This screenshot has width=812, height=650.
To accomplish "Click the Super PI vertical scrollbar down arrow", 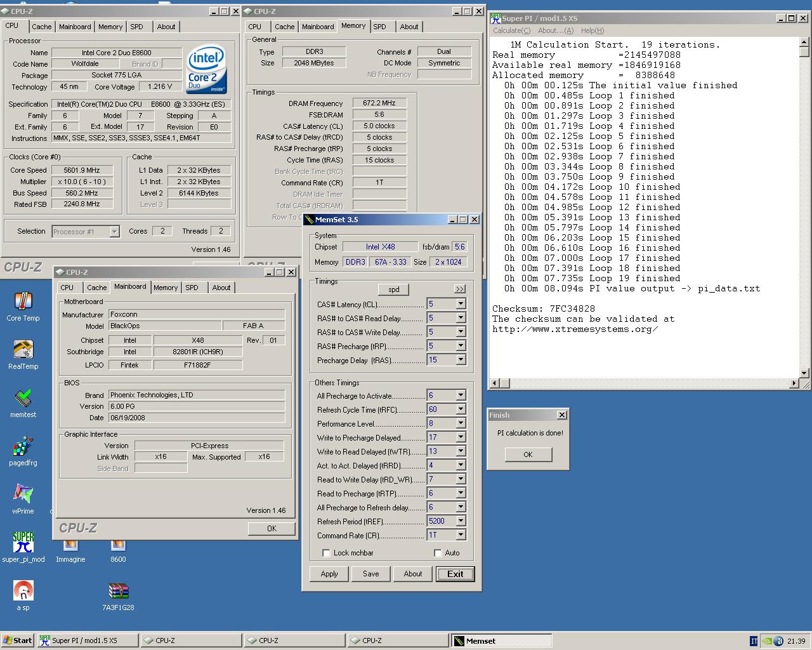I will [x=804, y=373].
